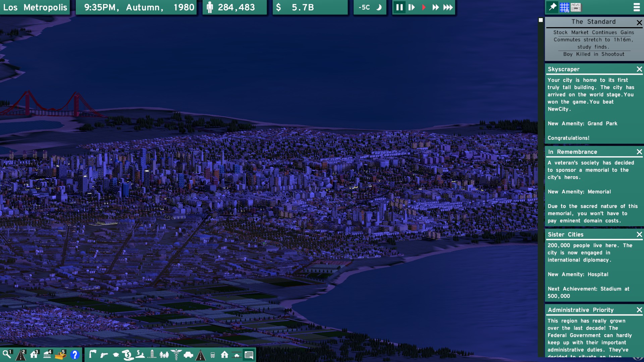Open the Amenity building tool
The width and height of the screenshot is (644, 362).
[47, 354]
